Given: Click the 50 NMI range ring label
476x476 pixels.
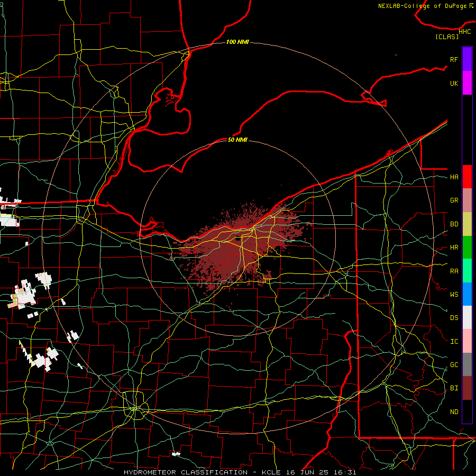Looking at the screenshot, I should (237, 140).
